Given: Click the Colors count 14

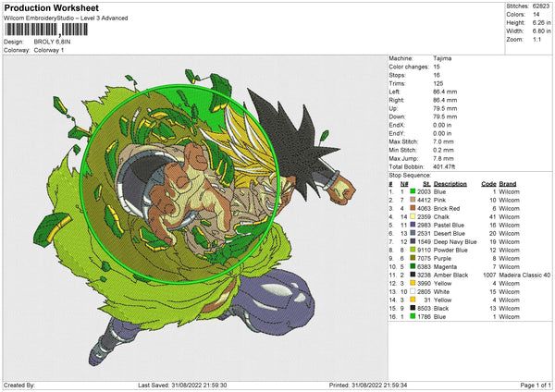Looking at the screenshot, I should click(536, 15).
